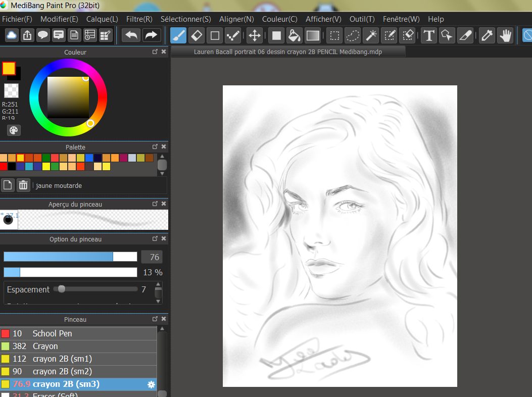Open the cloud icon in the toolbar
532x397 pixels.
12,35
